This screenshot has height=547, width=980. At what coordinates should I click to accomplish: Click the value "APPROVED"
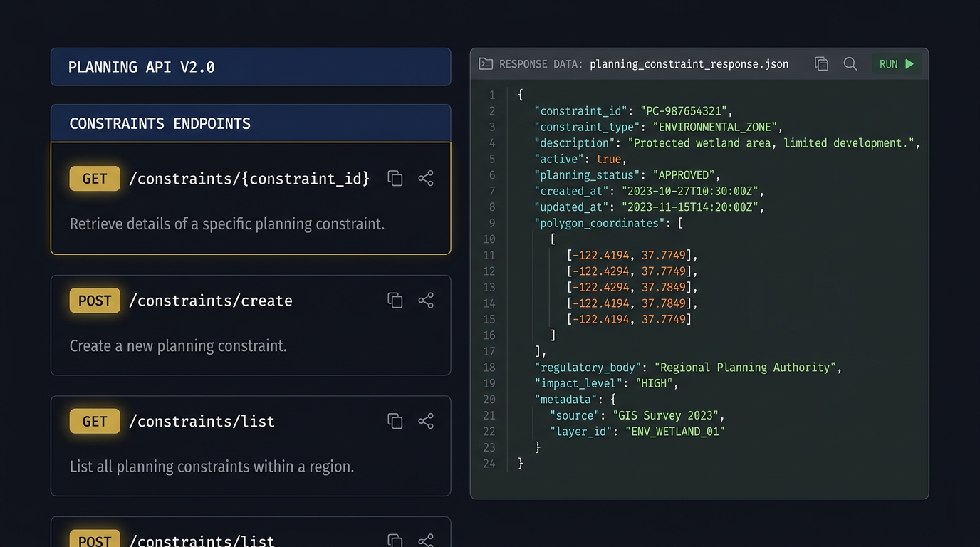[684, 174]
